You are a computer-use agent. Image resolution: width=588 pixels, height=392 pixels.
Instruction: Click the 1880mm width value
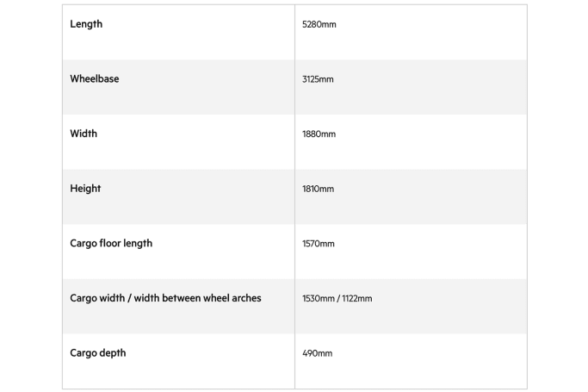coord(319,134)
